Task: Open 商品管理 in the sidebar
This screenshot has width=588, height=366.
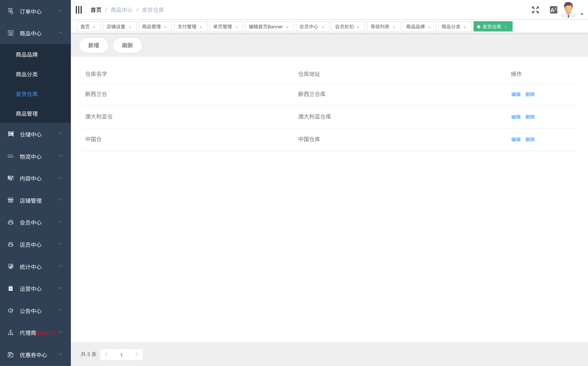Action: coord(27,114)
